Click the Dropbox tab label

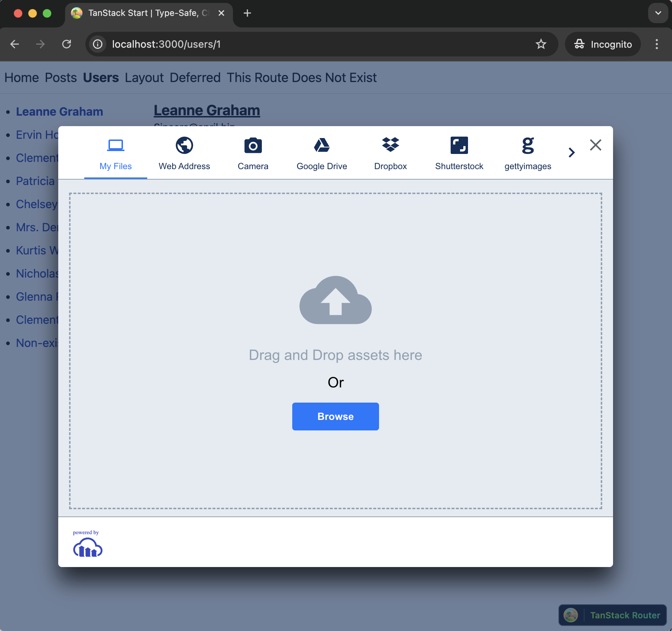click(391, 166)
